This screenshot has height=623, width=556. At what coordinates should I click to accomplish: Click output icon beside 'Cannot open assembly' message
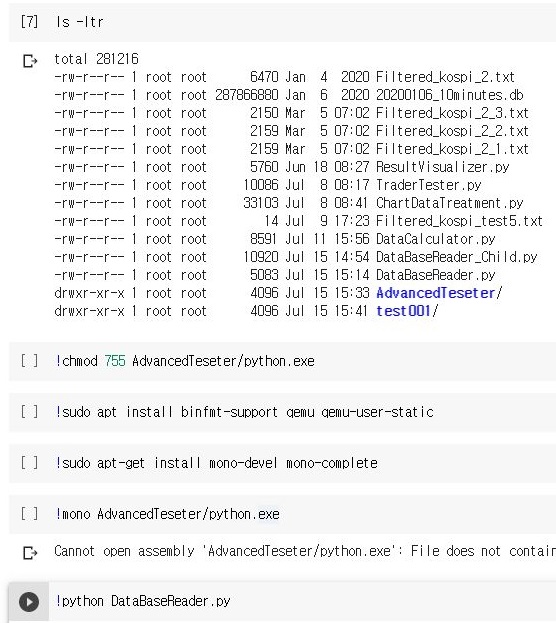click(30, 553)
